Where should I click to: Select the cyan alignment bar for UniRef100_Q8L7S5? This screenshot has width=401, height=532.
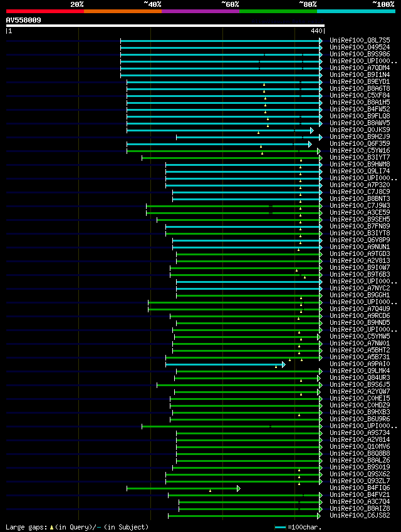[x=220, y=41]
